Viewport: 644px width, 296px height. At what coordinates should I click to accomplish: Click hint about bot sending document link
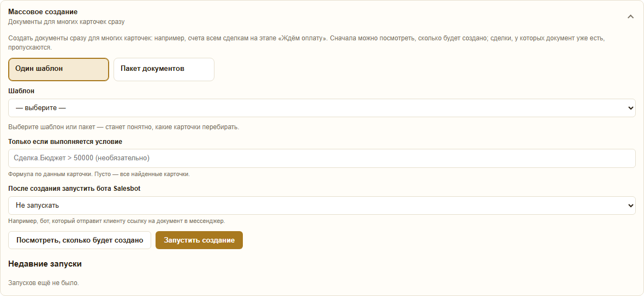point(117,221)
